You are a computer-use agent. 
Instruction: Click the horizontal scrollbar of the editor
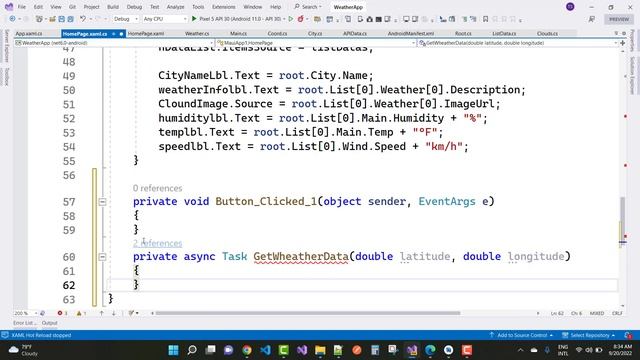pos(308,313)
